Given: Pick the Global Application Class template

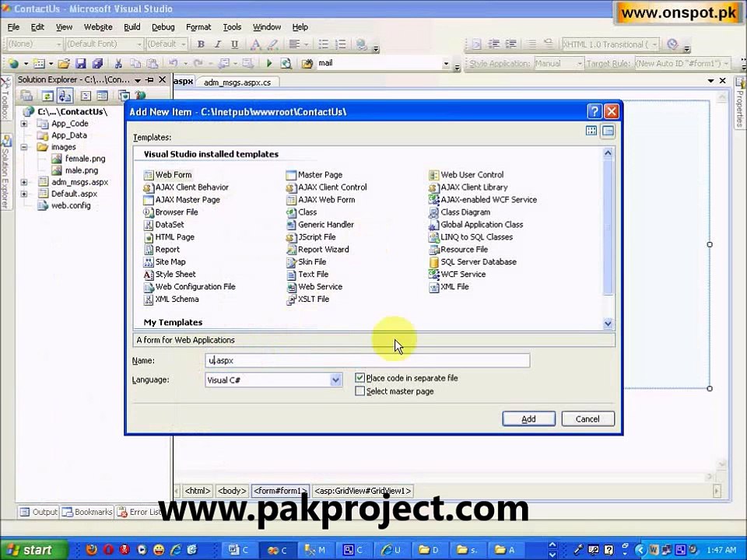Looking at the screenshot, I should (x=476, y=224).
